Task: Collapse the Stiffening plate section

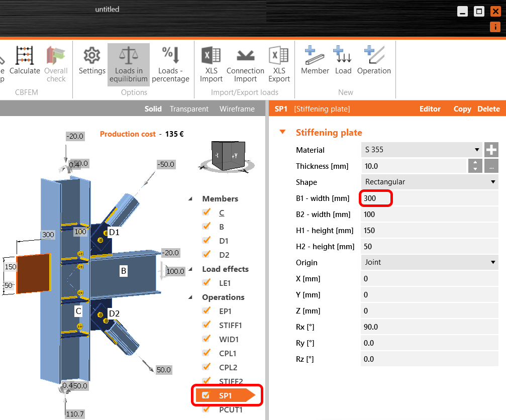Action: tap(282, 133)
